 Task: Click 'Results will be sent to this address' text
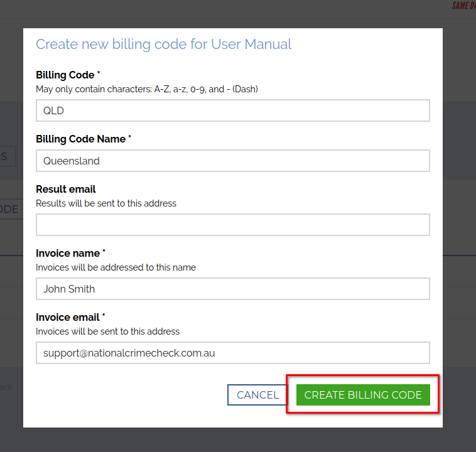point(106,203)
